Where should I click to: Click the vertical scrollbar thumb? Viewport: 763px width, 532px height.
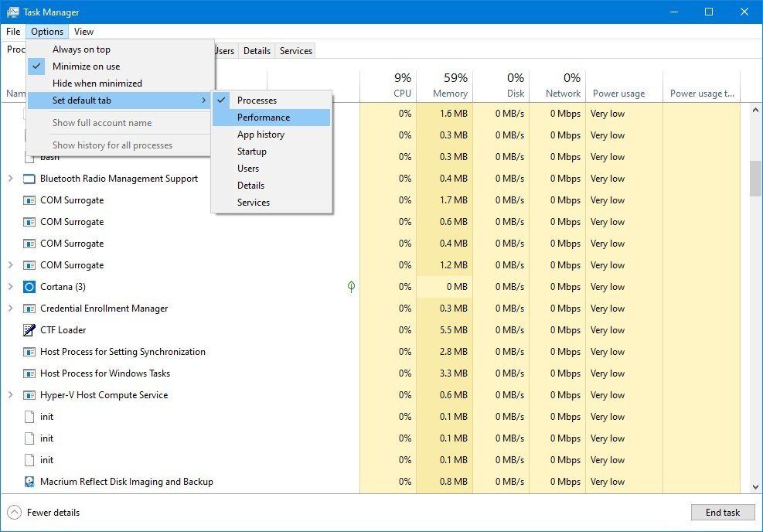pyautogui.click(x=755, y=179)
